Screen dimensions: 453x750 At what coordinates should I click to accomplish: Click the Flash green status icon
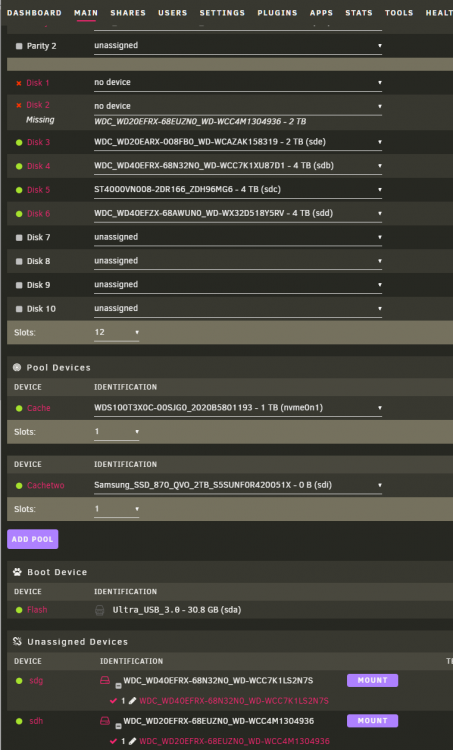pos(19,610)
